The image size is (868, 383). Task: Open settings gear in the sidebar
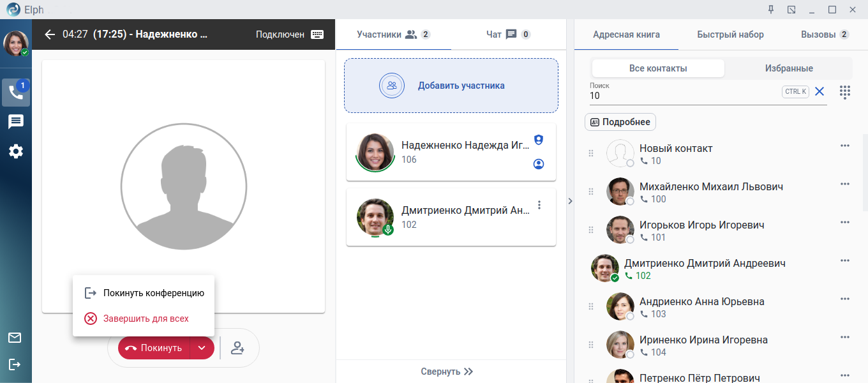coord(16,151)
